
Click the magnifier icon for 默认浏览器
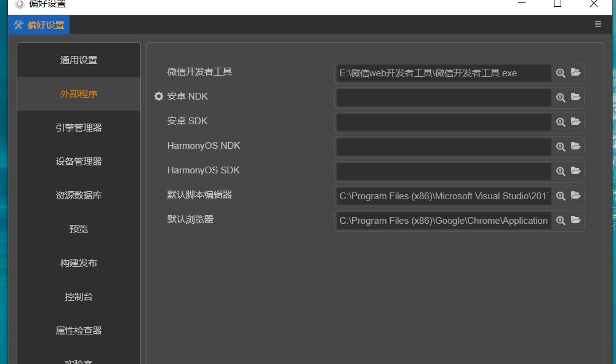click(560, 220)
